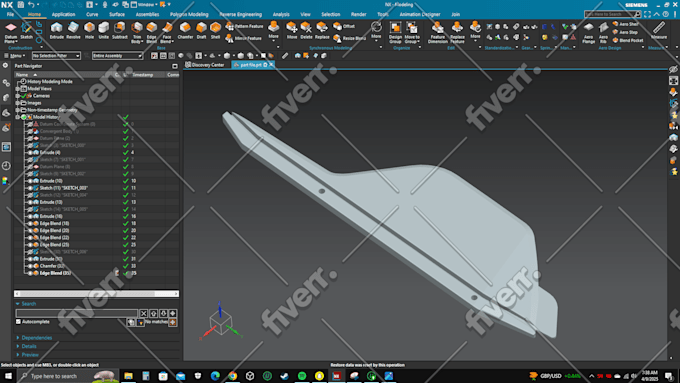Open File Explorer from the taskbar
The width and height of the screenshot is (680, 383).
(x=128, y=376)
